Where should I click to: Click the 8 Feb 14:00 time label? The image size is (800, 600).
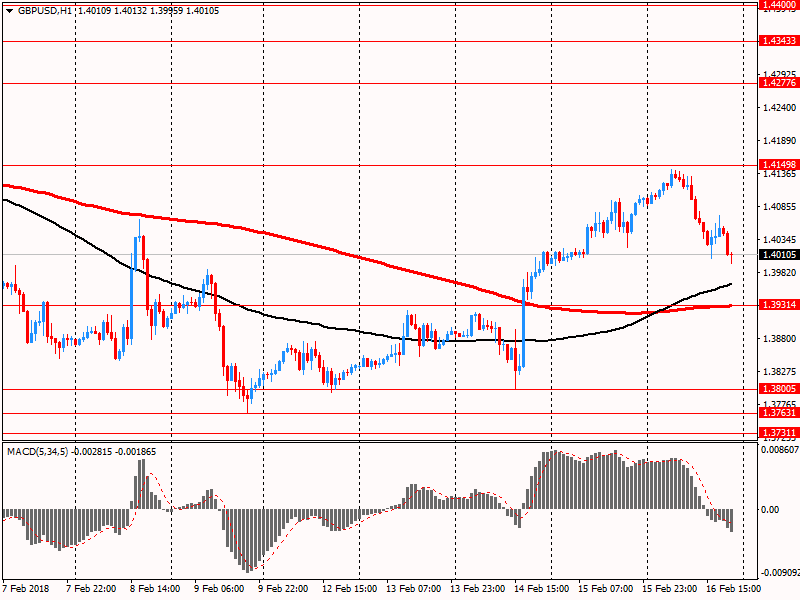(155, 589)
